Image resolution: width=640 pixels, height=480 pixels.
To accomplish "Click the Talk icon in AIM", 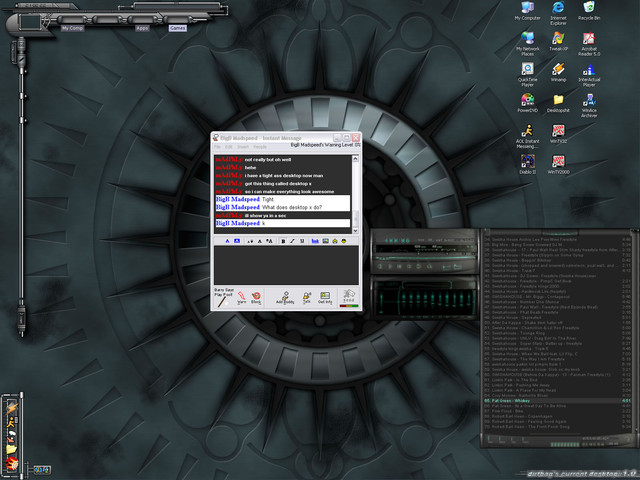I will coord(304,297).
